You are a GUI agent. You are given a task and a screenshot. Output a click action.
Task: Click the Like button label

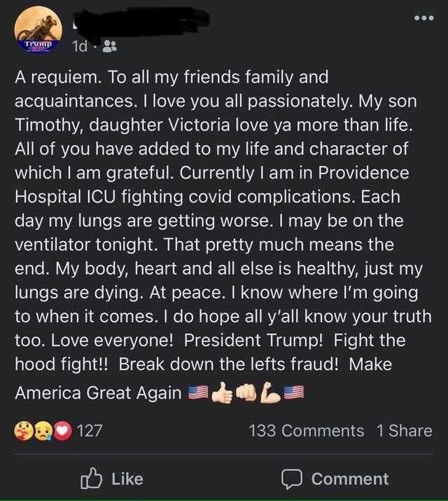click(x=127, y=479)
